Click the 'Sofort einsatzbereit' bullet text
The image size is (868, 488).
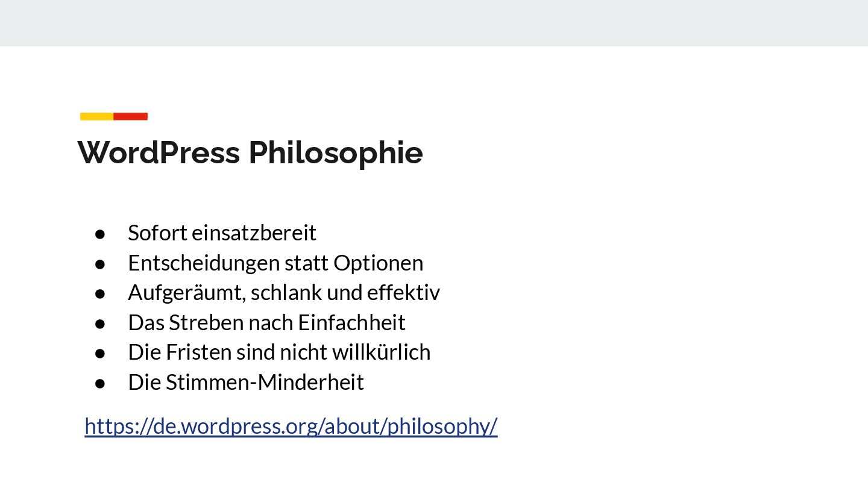click(222, 233)
